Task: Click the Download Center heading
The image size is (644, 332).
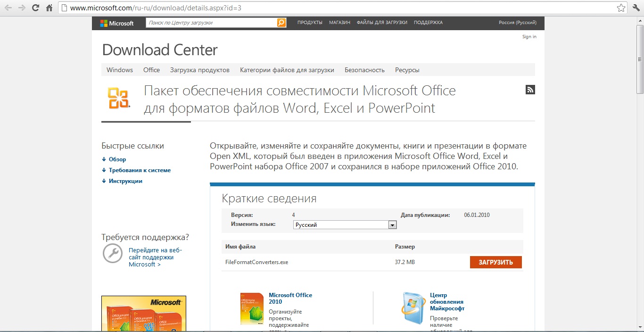Action: coord(160,50)
